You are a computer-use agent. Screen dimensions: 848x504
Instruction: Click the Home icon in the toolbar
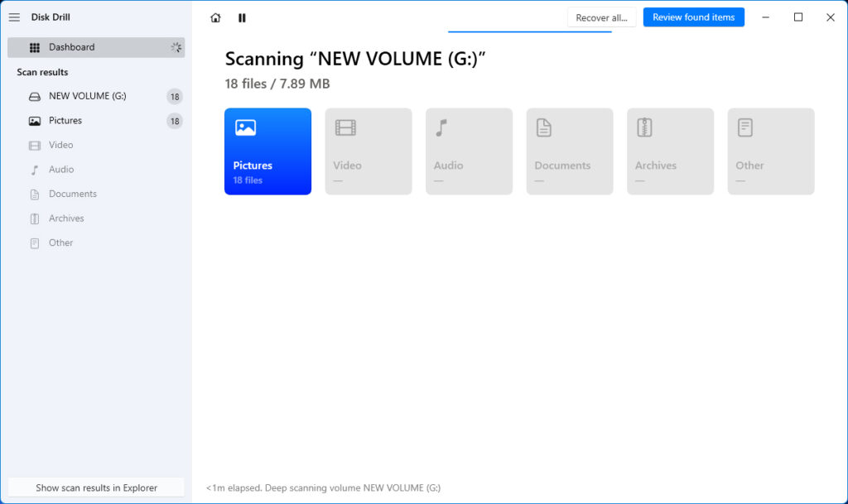click(215, 17)
